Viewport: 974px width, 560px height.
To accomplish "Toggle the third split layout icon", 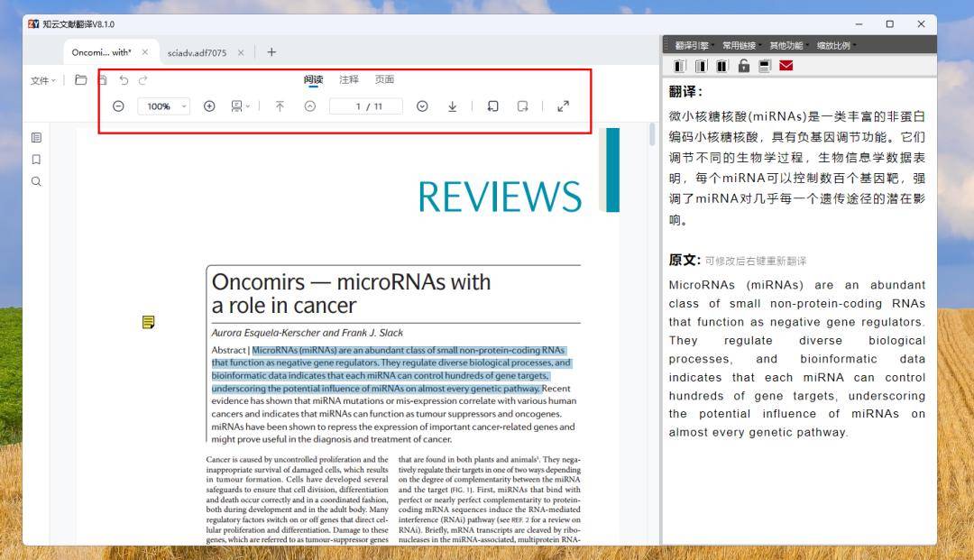I will 721,66.
